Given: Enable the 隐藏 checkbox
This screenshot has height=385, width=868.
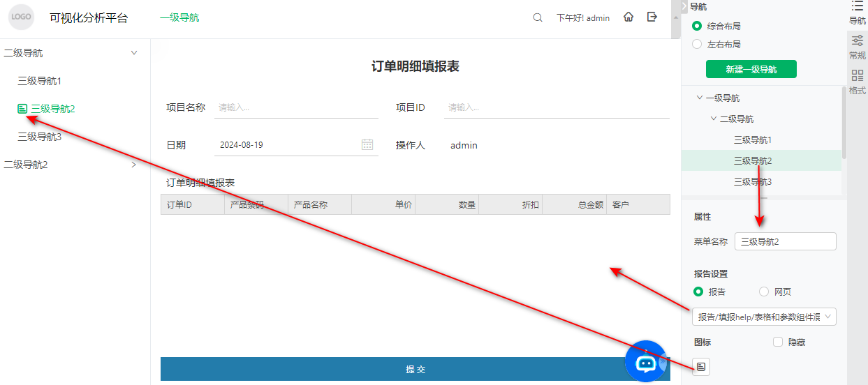Looking at the screenshot, I should click(778, 342).
